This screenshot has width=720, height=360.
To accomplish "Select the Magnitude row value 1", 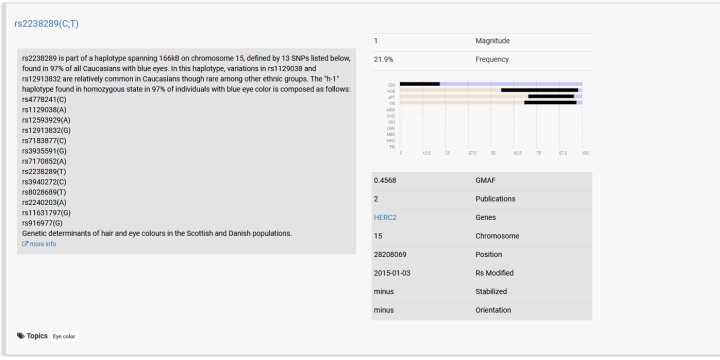I will point(376,41).
